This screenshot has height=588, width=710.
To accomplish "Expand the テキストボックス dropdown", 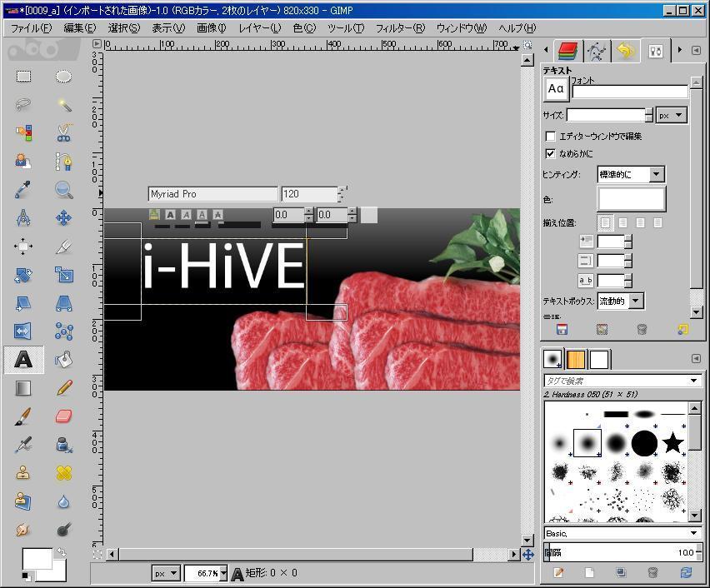I will [x=622, y=301].
